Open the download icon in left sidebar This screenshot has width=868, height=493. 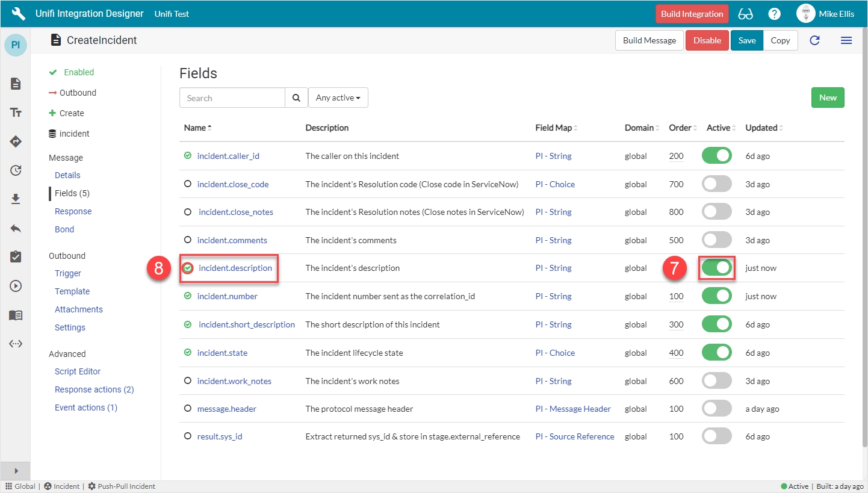tap(16, 199)
